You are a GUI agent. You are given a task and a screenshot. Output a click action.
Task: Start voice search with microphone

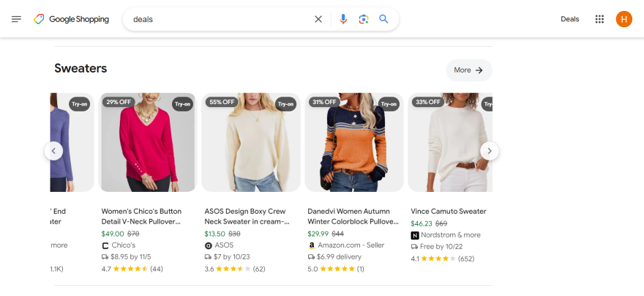343,19
